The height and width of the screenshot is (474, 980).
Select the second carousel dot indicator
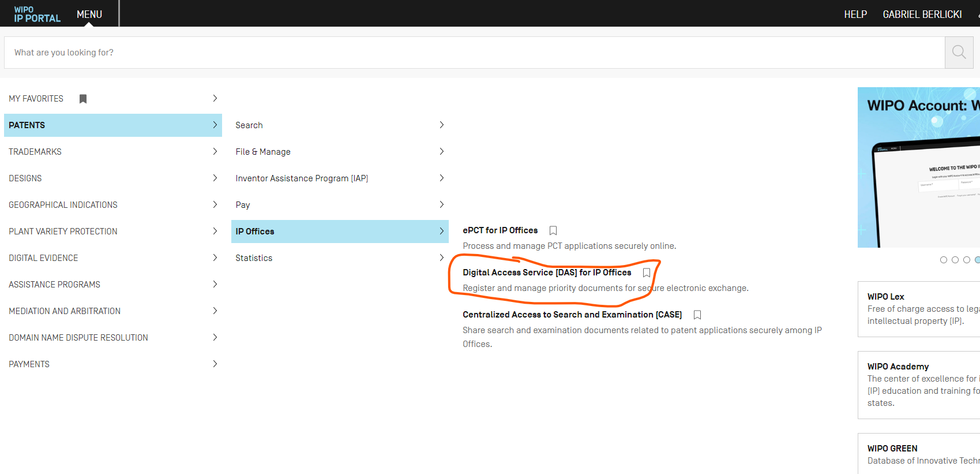click(x=955, y=260)
